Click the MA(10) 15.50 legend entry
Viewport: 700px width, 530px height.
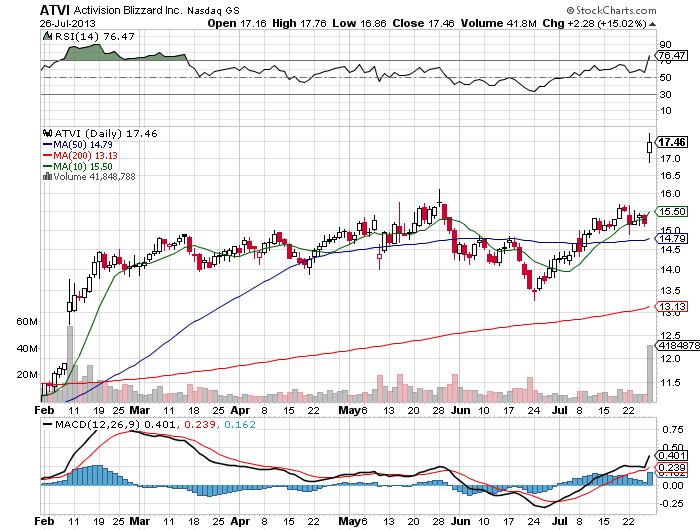coord(78,166)
